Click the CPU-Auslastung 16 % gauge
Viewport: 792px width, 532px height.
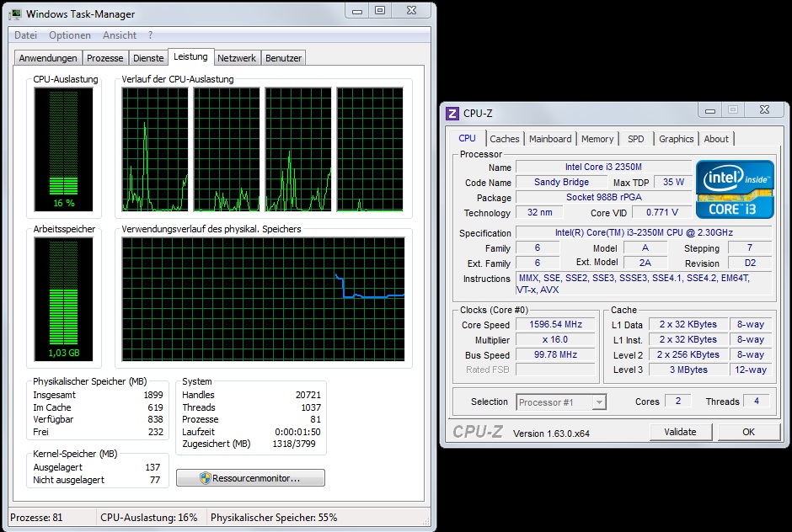point(64,149)
